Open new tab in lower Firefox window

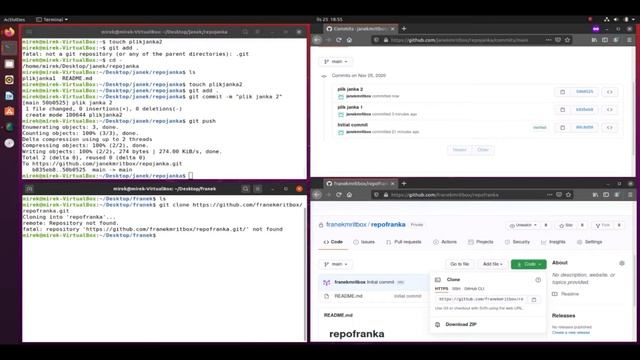(404, 184)
